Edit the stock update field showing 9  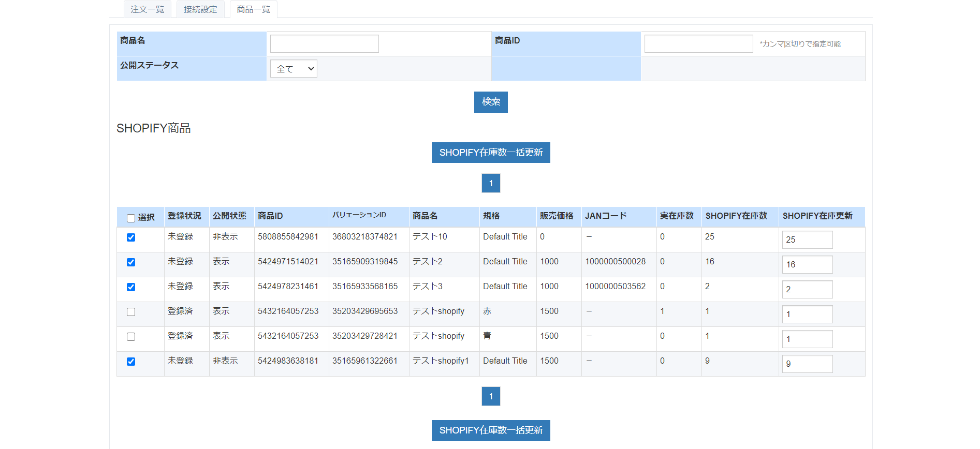pos(808,364)
